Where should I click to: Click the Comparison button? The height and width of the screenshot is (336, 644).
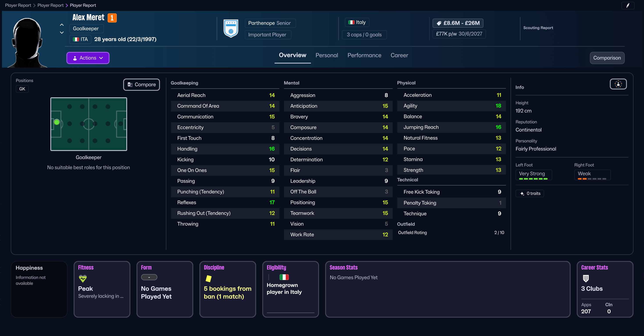click(x=607, y=58)
